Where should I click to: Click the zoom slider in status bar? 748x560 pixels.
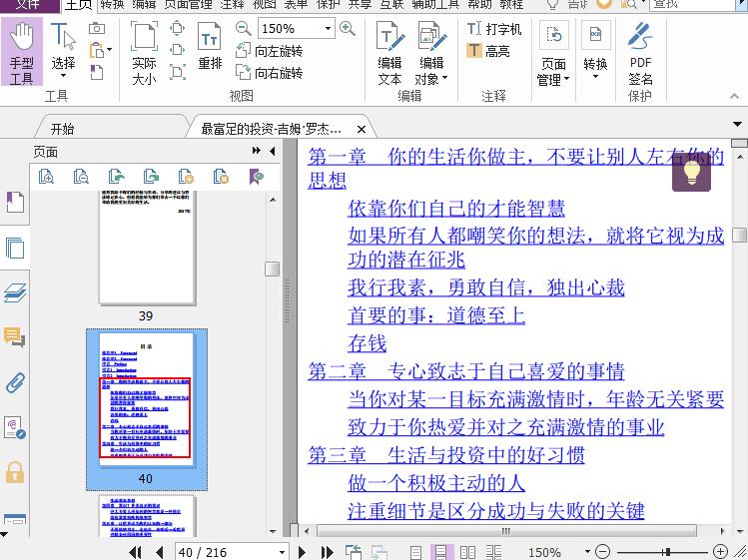pos(667,552)
